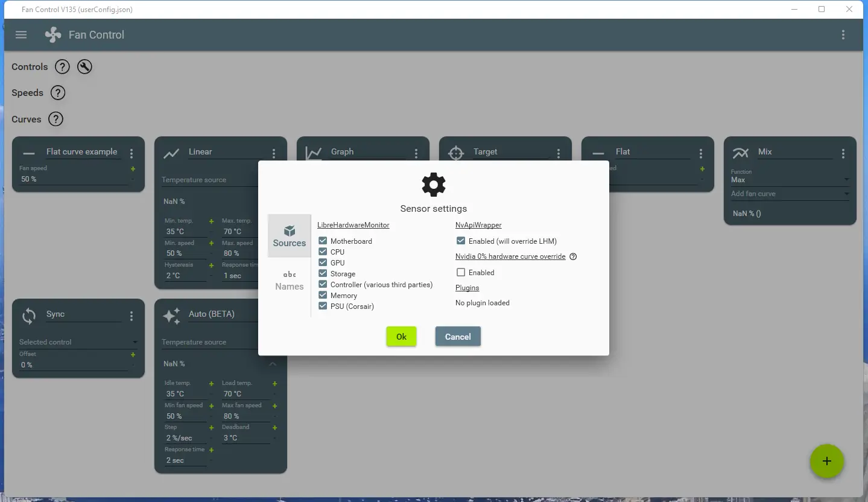Image resolution: width=868 pixels, height=502 pixels.
Task: Uncheck the GPU sensor source
Action: click(x=323, y=262)
